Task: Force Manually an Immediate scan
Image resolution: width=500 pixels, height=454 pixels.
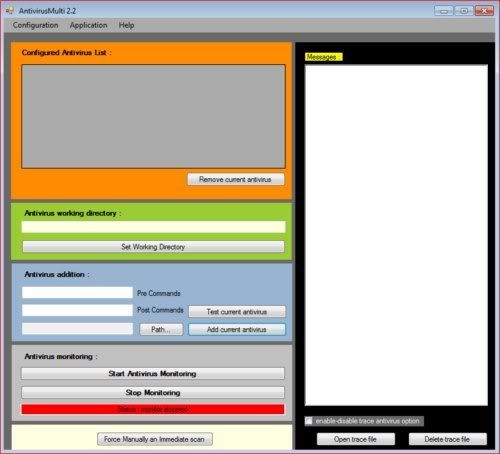Action: (155, 439)
